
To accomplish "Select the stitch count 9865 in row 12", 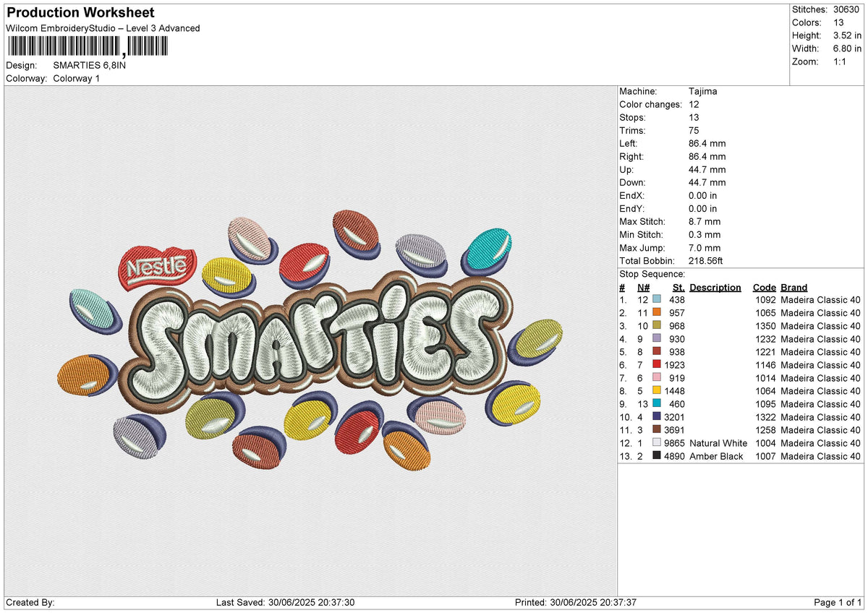I will point(674,443).
